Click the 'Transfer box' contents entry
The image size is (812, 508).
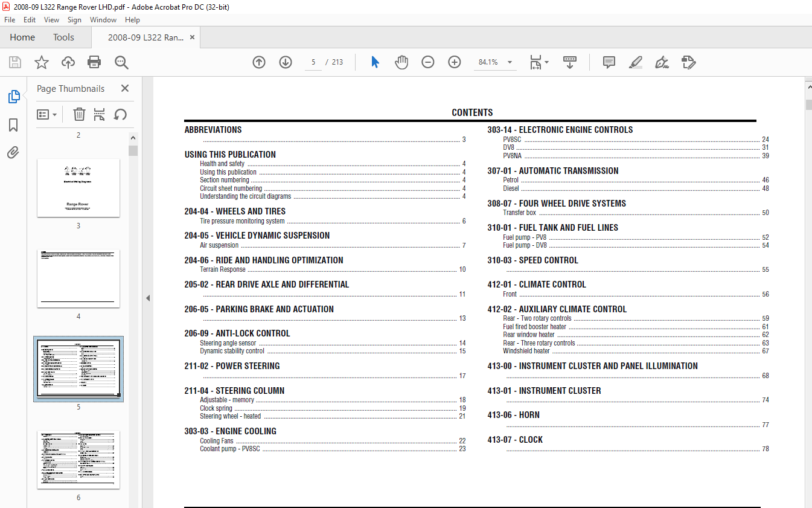click(519, 213)
